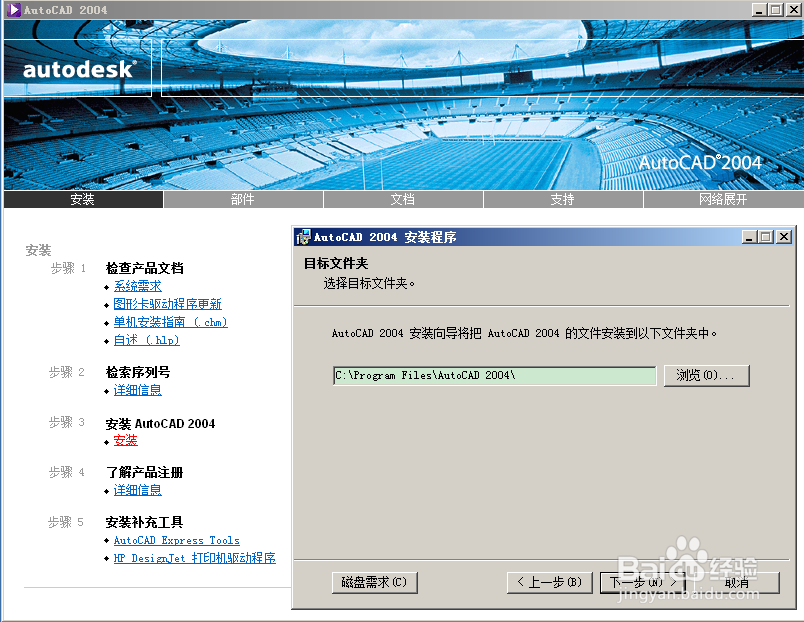Viewport: 804px width, 622px height.
Task: Cancel setup with the 取消 button
Action: point(737,583)
